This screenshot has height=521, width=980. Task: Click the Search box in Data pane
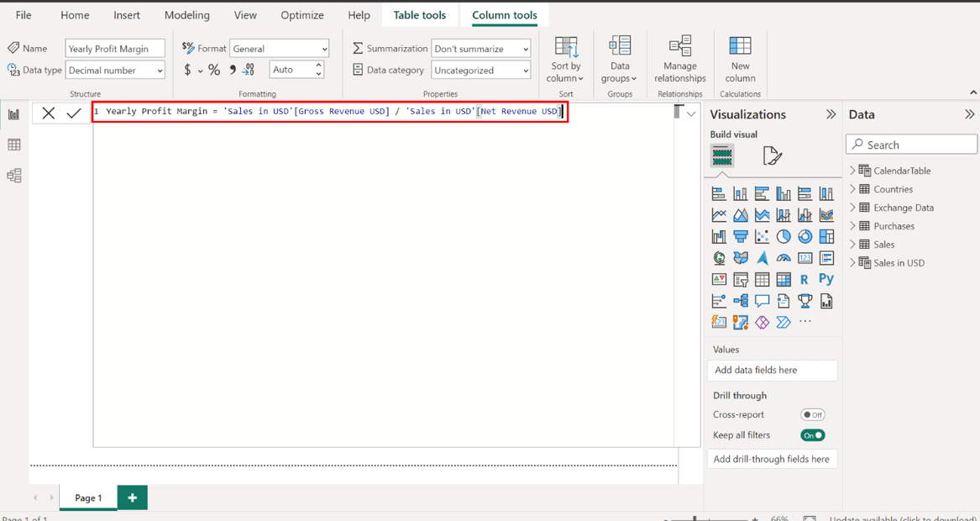click(x=912, y=145)
